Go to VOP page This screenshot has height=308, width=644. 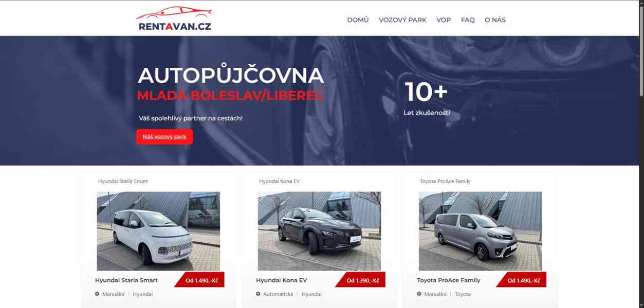(x=444, y=20)
